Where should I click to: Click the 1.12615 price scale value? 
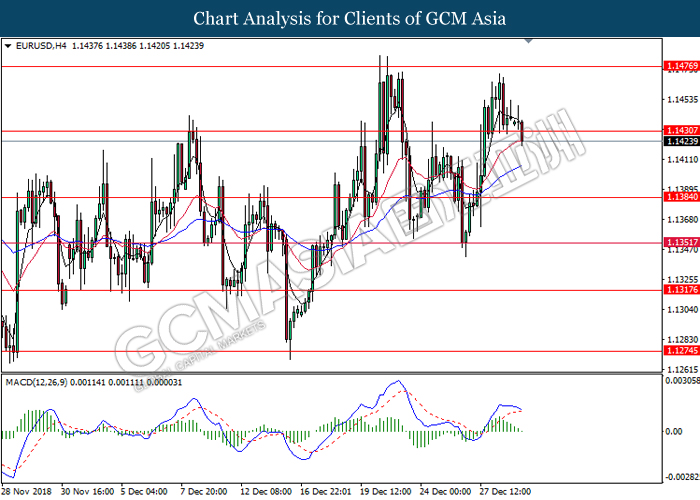coord(682,370)
